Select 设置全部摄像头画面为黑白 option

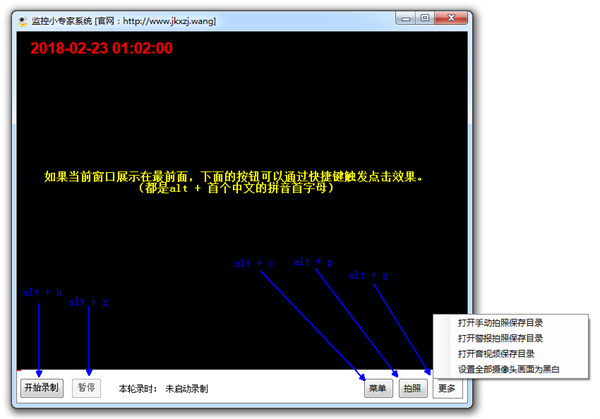click(510, 369)
